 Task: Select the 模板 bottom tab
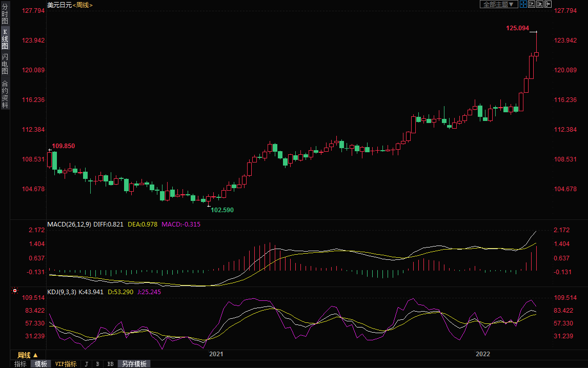(x=41, y=364)
